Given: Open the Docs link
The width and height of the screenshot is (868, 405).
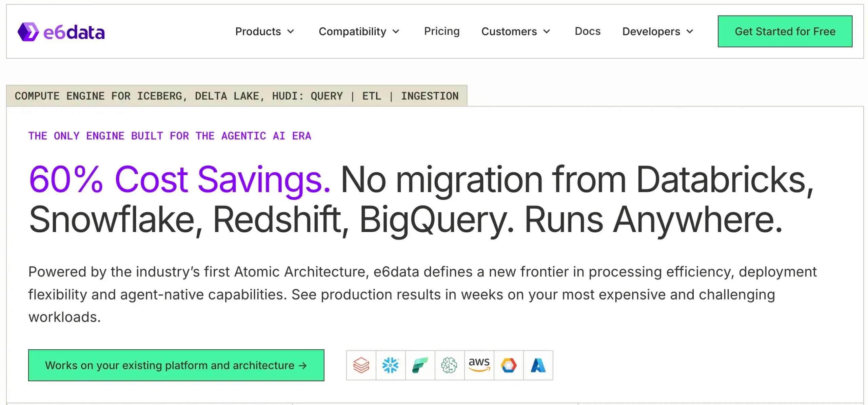Looking at the screenshot, I should click(x=588, y=31).
